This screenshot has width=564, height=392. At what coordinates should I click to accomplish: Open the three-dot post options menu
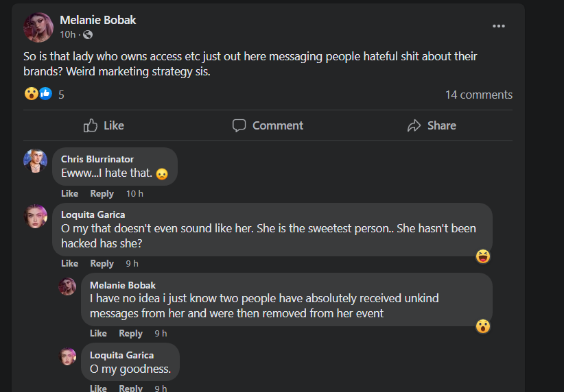(499, 26)
